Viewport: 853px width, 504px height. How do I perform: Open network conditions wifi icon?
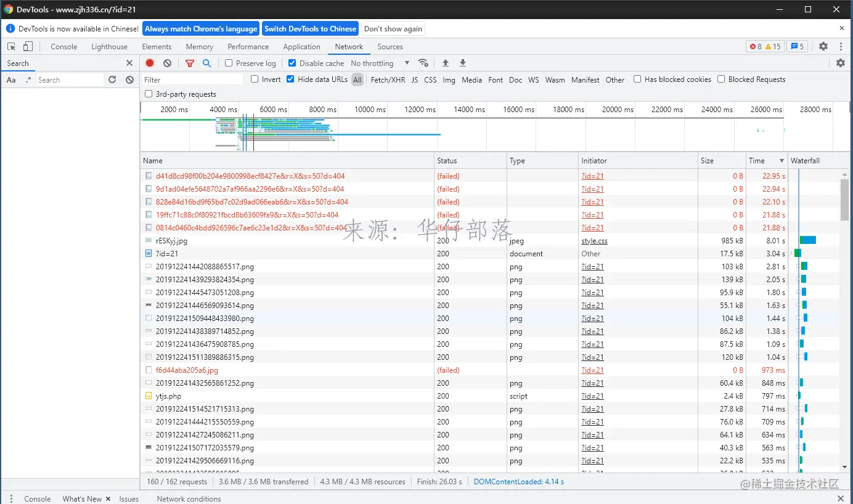pos(423,63)
